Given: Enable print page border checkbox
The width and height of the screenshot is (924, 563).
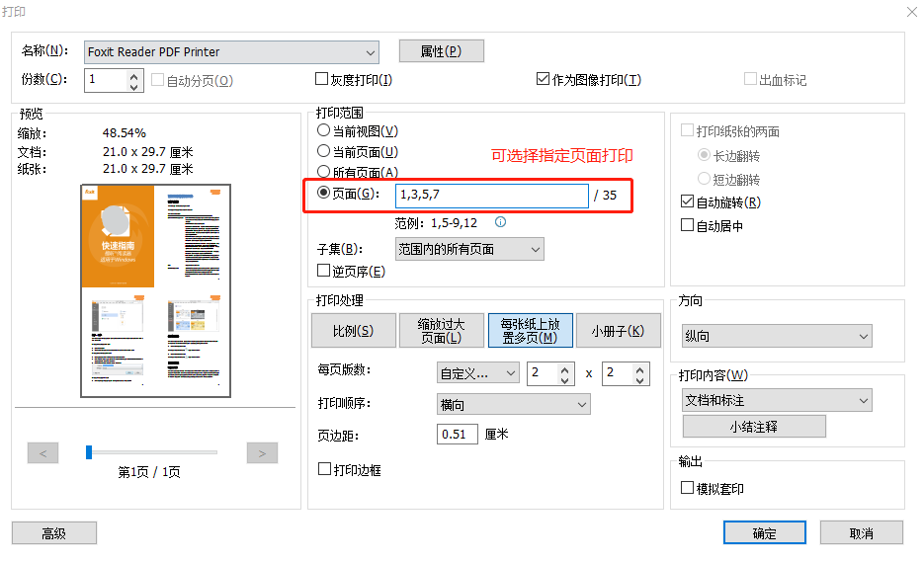Looking at the screenshot, I should tap(324, 469).
